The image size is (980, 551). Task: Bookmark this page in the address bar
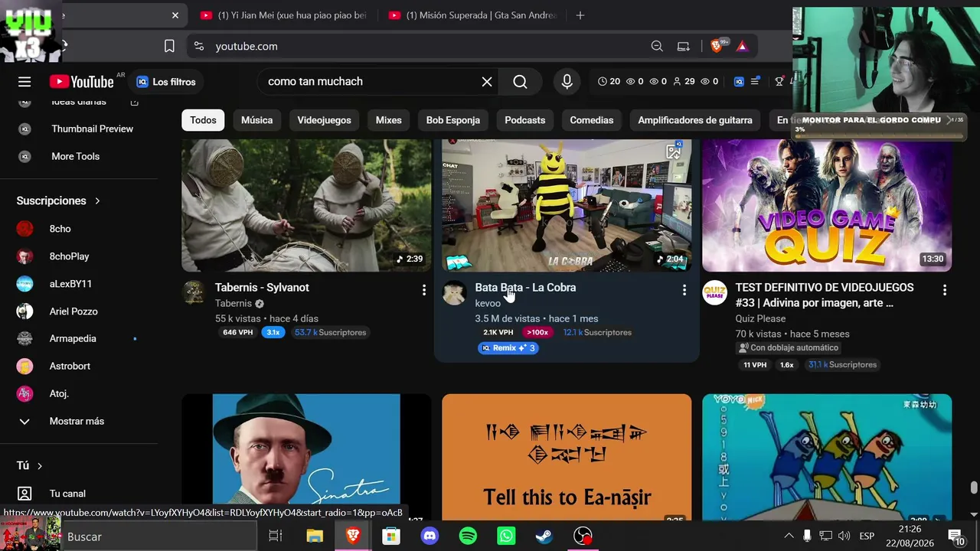169,46
